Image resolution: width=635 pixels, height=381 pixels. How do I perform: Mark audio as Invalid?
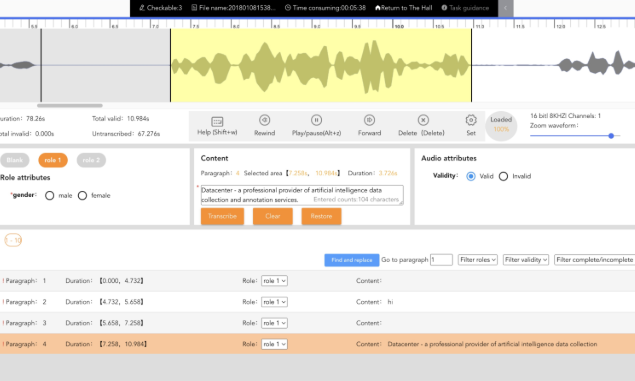[503, 176]
